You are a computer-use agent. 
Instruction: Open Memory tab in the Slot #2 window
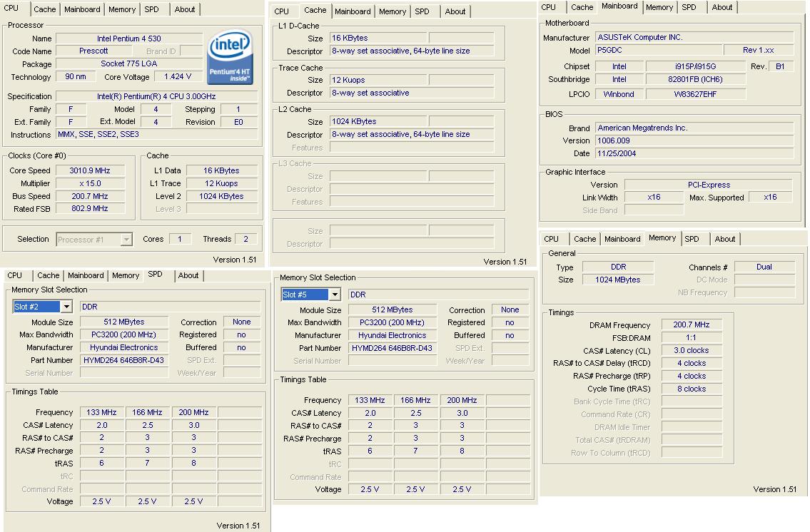point(126,275)
